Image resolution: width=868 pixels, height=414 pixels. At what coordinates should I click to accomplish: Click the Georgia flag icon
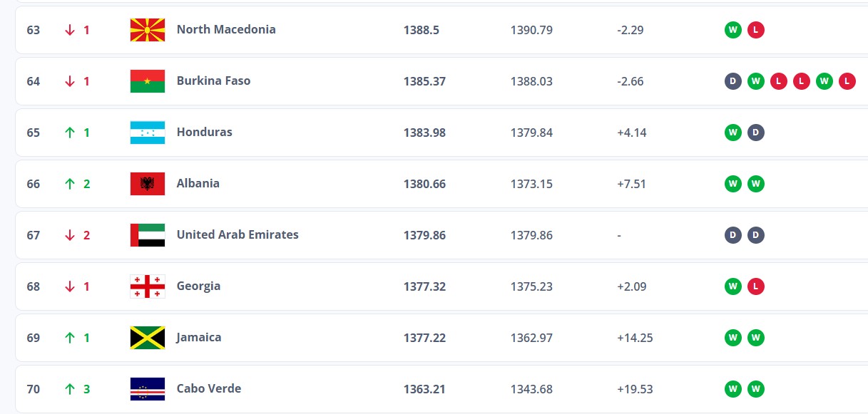click(x=148, y=286)
